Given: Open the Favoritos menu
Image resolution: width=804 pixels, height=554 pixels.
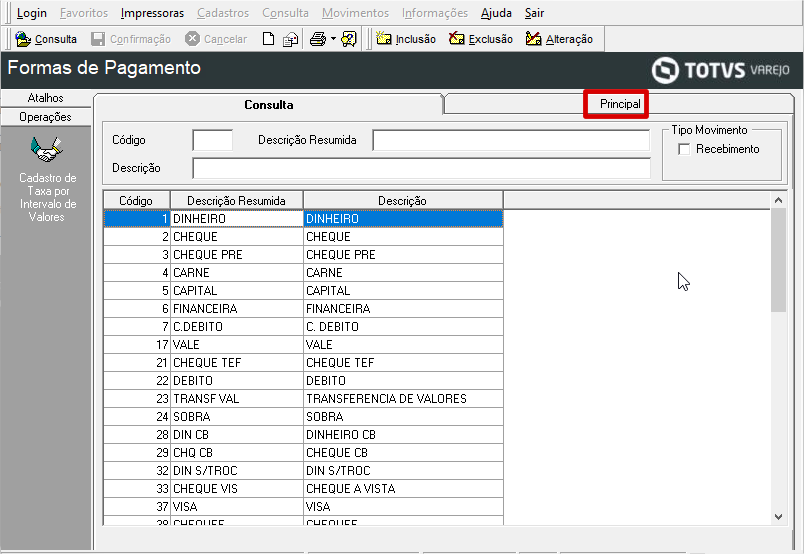Looking at the screenshot, I should coord(84,13).
